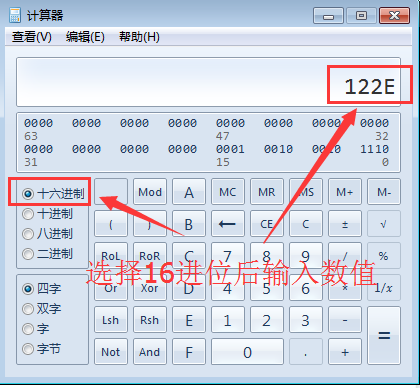Choose the 字 Word size option
The width and height of the screenshot is (420, 388).
36,329
